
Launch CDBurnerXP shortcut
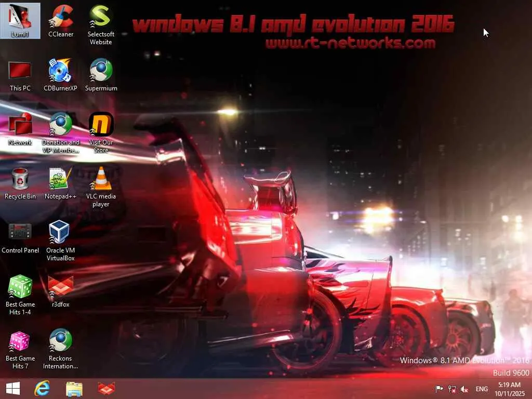(60, 75)
